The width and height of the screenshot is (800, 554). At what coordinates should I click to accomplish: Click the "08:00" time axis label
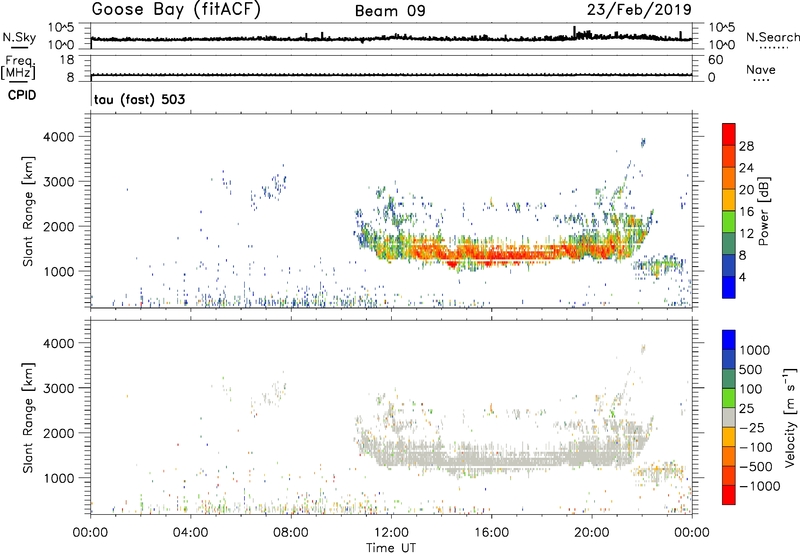pyautogui.click(x=291, y=533)
